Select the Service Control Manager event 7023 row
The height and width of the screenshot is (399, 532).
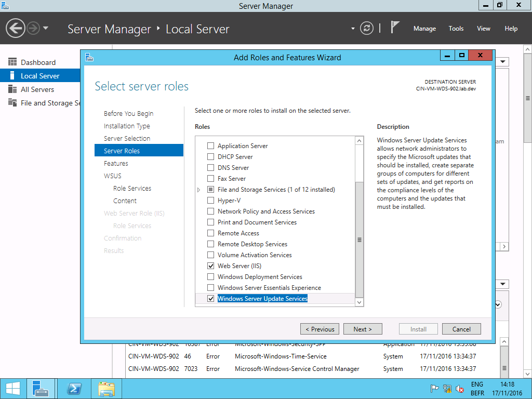tap(313, 368)
